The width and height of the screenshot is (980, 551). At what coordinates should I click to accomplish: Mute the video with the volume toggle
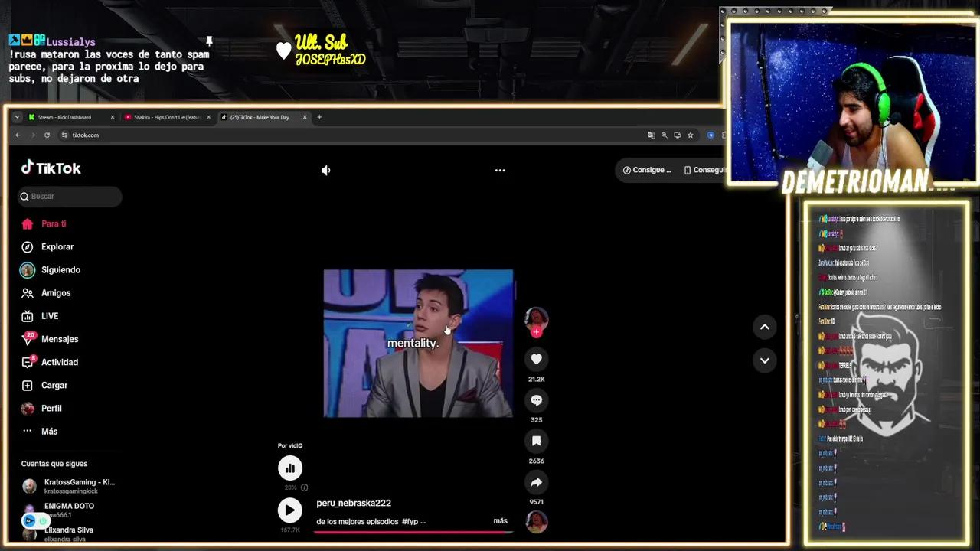click(325, 170)
